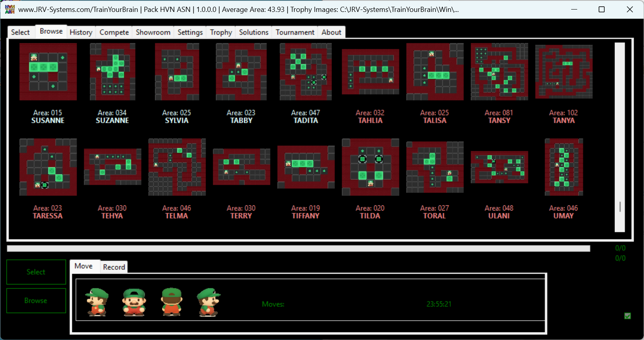This screenshot has width=644, height=340.
Task: Click the 'Area: 048' label
Action: [x=499, y=208]
